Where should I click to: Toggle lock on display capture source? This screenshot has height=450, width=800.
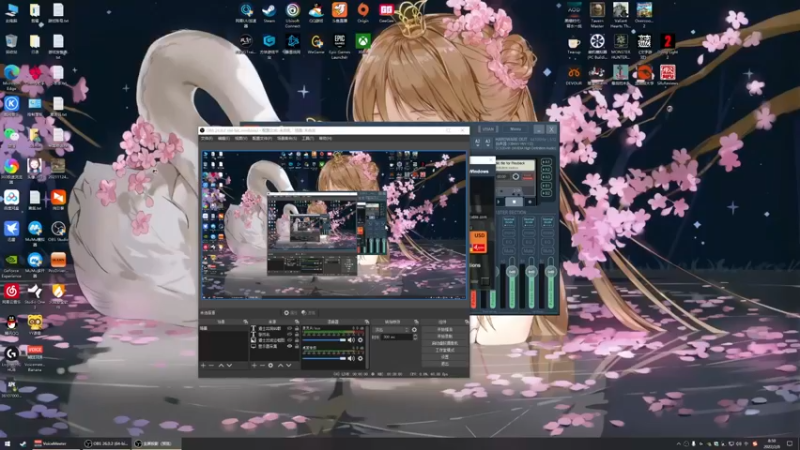[297, 346]
